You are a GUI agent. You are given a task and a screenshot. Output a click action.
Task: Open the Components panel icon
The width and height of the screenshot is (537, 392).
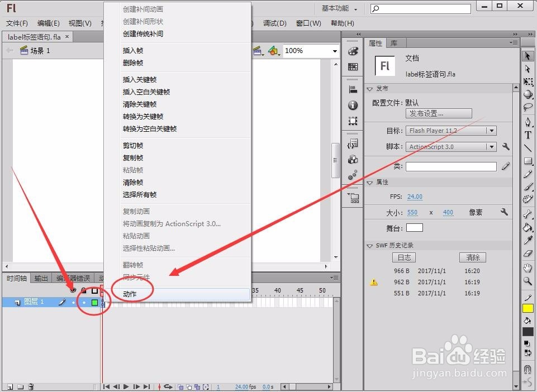point(353,159)
